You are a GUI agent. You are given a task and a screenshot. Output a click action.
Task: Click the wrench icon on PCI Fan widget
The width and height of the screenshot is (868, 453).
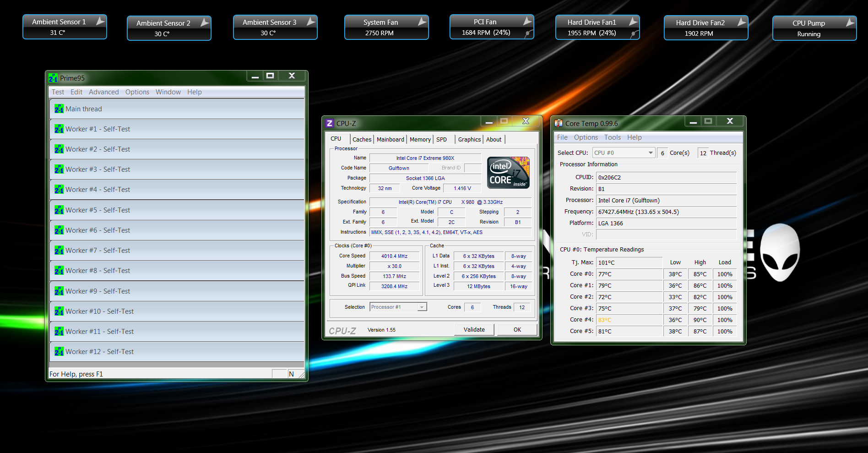[x=529, y=33]
